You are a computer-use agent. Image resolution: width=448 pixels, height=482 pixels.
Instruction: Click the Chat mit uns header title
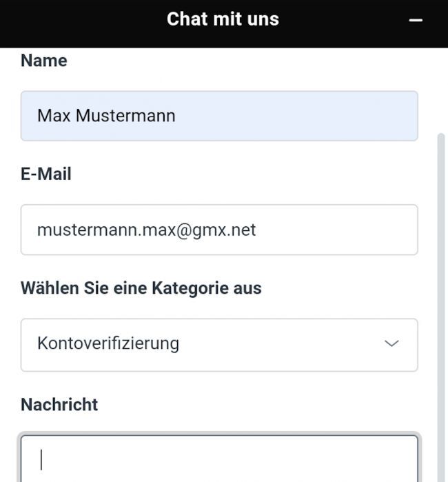223,19
